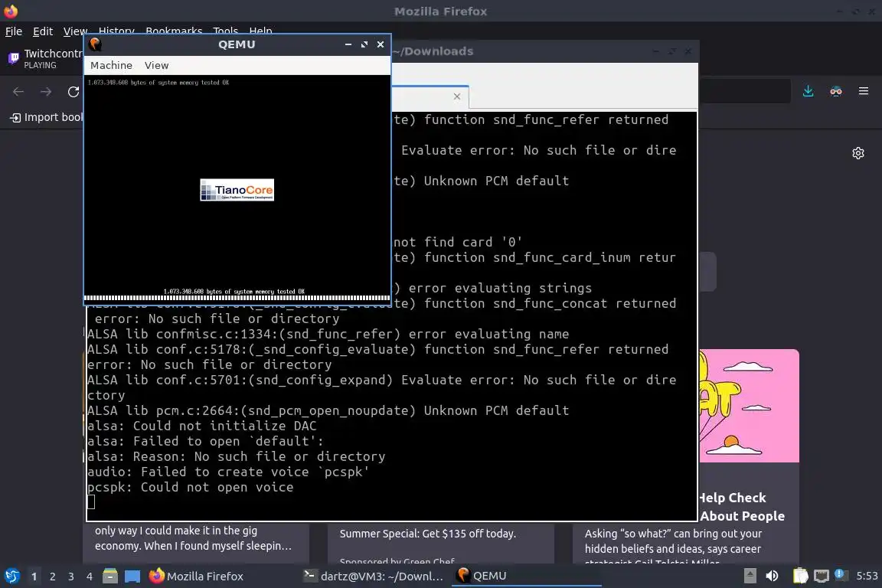The height and width of the screenshot is (588, 882).
Task: Click the Twitch favicon on the tab
Action: click(x=14, y=58)
